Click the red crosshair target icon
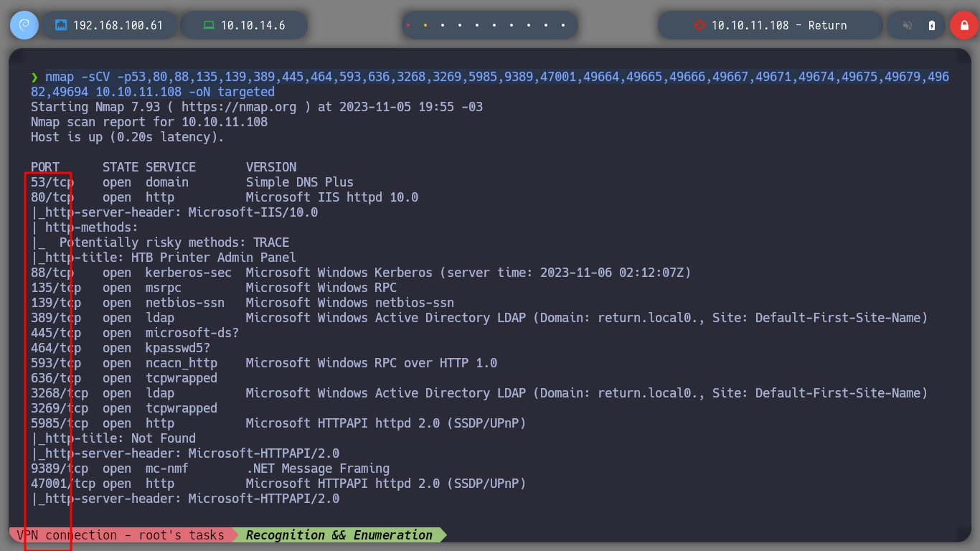The width and height of the screenshot is (980, 551). tap(699, 25)
